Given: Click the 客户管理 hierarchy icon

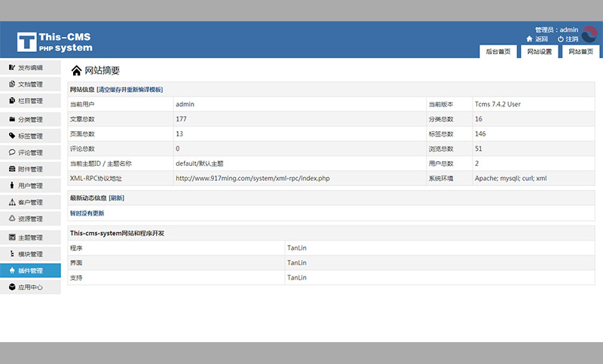Looking at the screenshot, I should click(x=12, y=202).
